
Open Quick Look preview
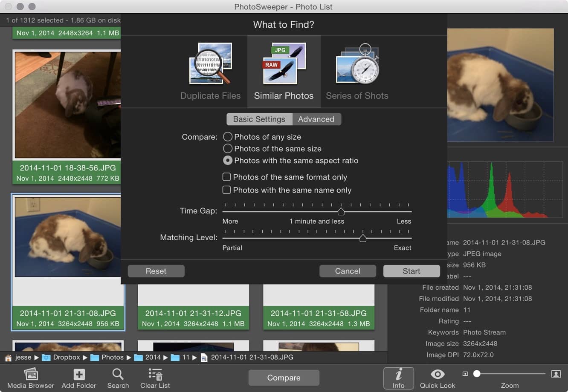[x=437, y=375]
